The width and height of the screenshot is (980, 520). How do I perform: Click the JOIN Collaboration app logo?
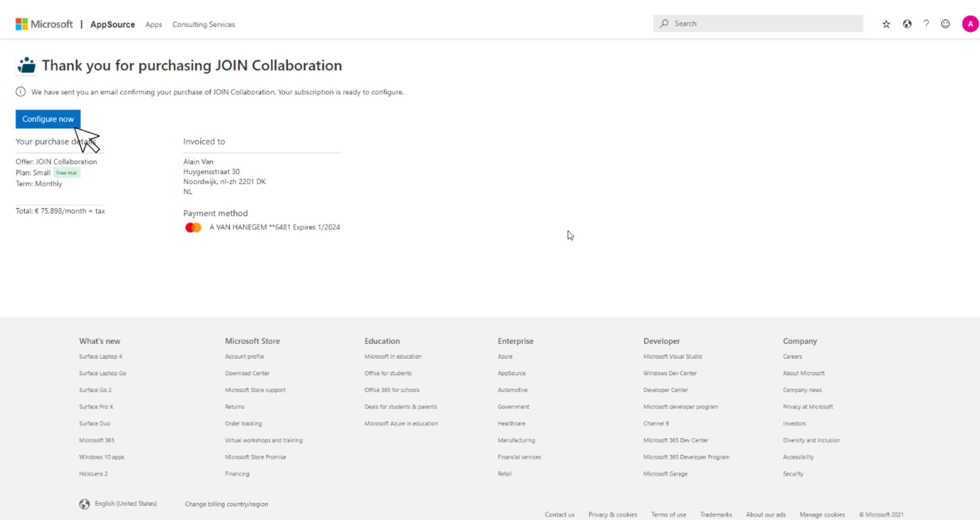(26, 65)
